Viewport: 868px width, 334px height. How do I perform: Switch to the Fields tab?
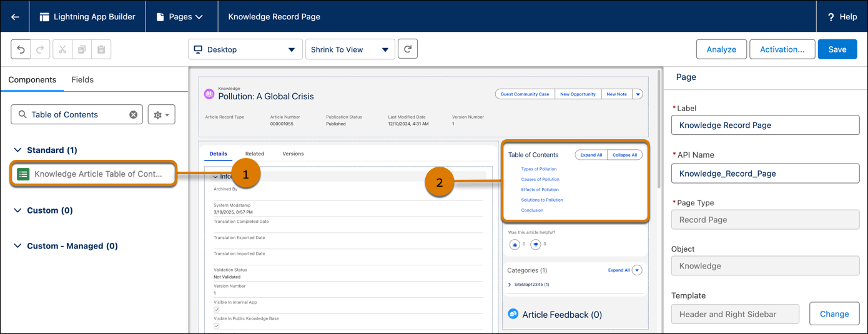(82, 79)
